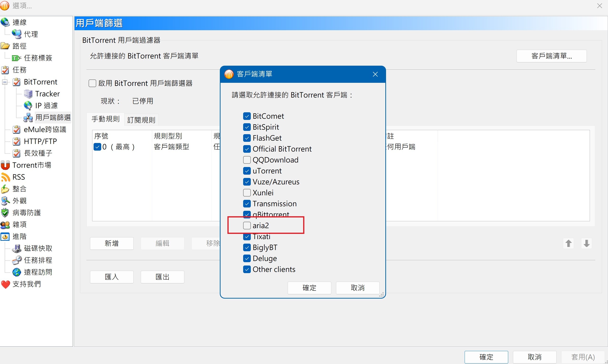608x364 pixels.
Task: Check the aria2 client checkbox
Action: [247, 225]
